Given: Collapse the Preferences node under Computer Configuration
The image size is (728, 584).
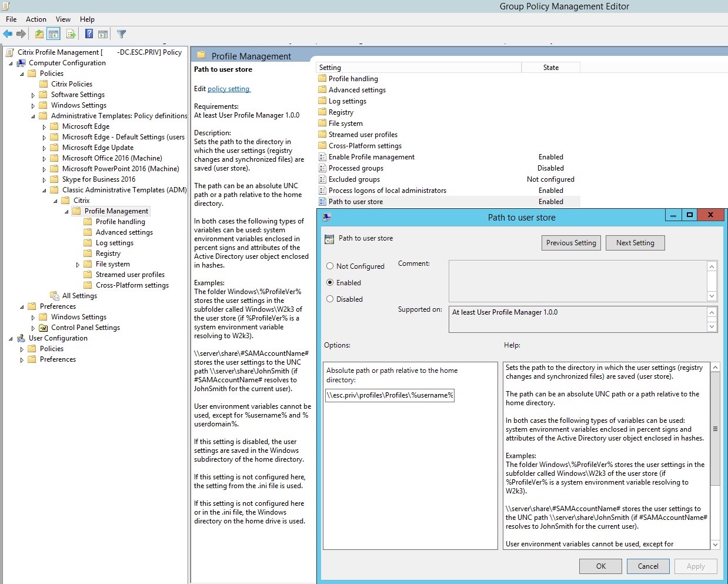Looking at the screenshot, I should (22, 307).
